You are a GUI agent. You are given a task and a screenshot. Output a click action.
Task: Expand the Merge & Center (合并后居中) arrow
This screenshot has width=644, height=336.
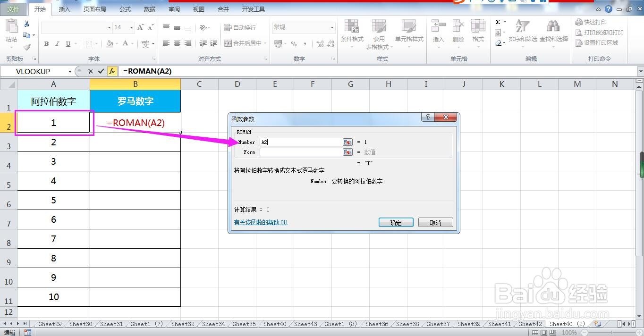[265, 43]
